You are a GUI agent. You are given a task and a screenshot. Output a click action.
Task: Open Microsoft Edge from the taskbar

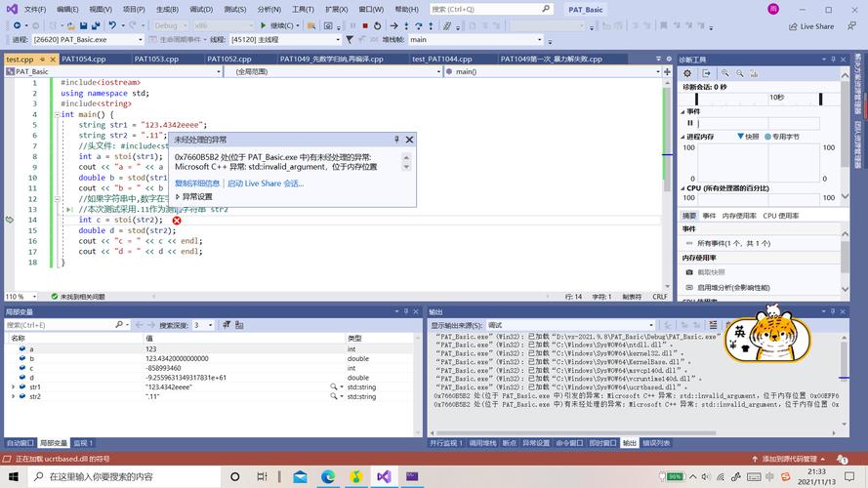(328, 476)
